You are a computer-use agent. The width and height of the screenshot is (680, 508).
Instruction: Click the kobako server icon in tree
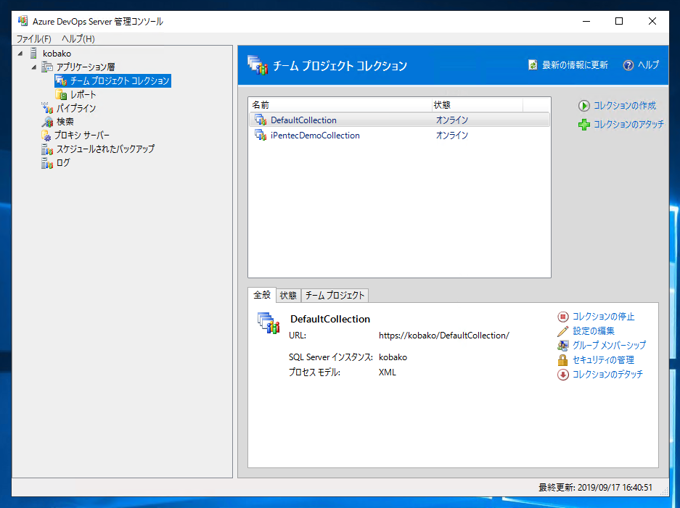click(33, 53)
